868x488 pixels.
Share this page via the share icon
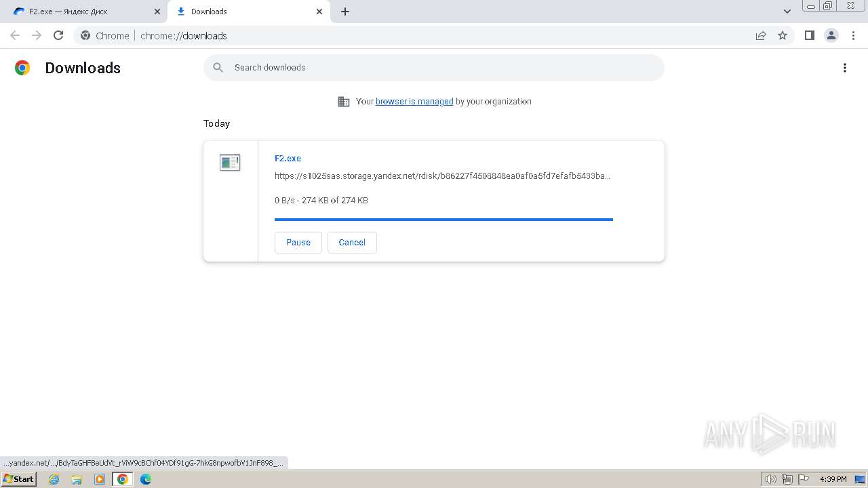(761, 35)
